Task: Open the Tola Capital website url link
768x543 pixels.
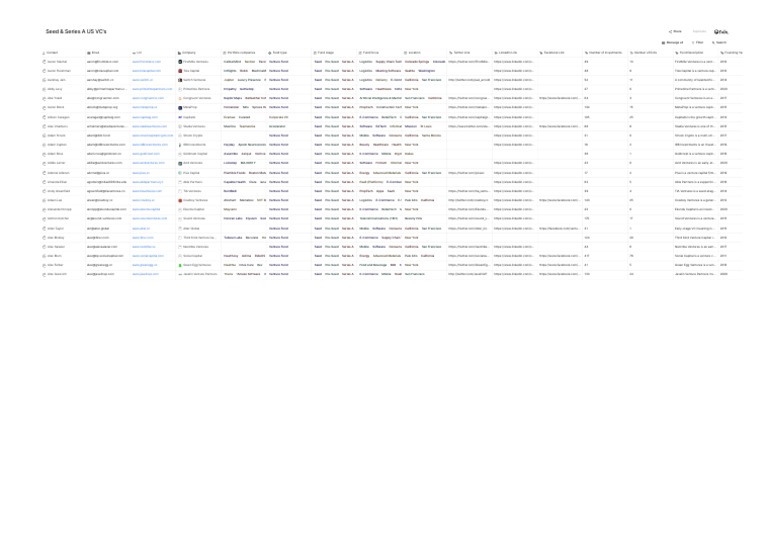Action: point(146,71)
